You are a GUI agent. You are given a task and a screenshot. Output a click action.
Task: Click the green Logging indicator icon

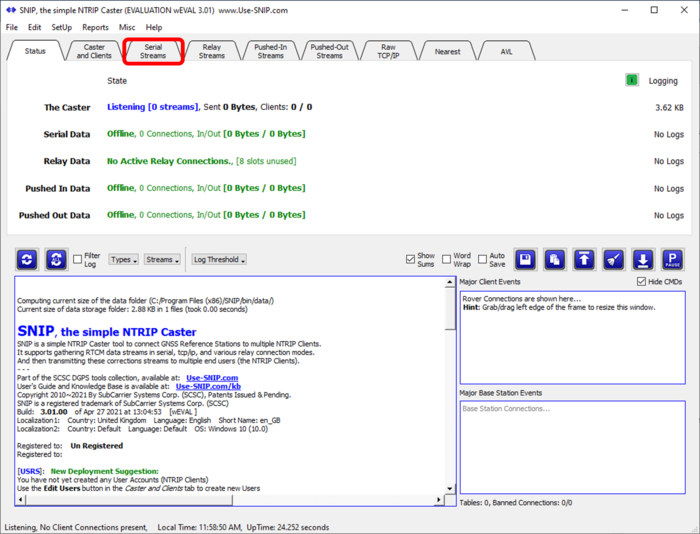tap(632, 80)
